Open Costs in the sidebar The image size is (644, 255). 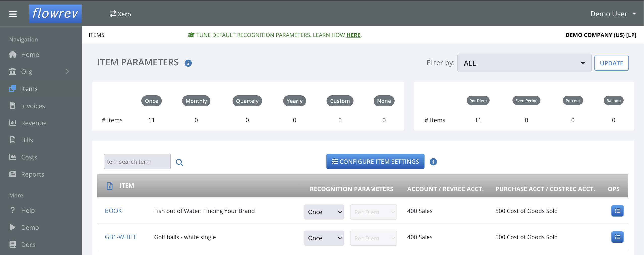pos(29,157)
